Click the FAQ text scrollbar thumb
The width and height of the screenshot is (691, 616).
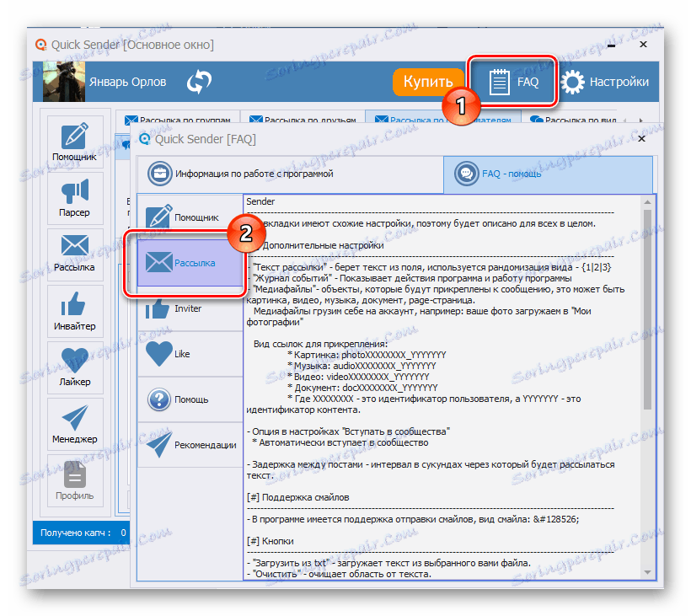point(647,310)
